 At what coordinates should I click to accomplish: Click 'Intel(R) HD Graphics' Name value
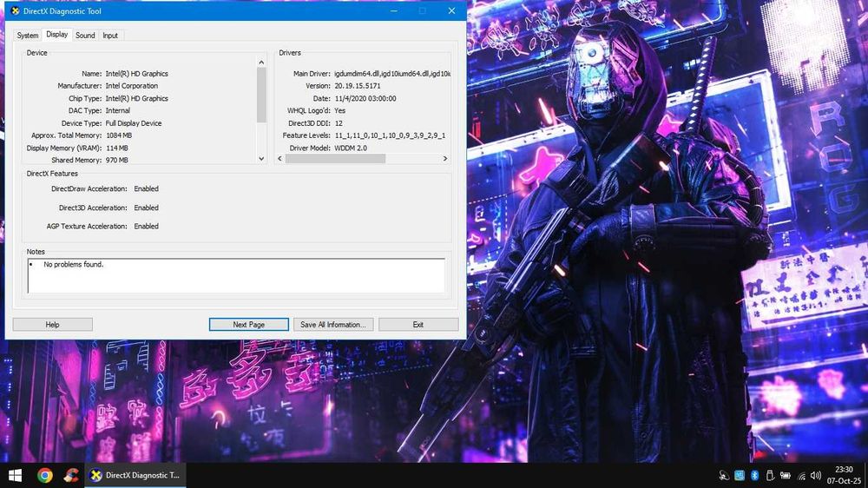137,74
